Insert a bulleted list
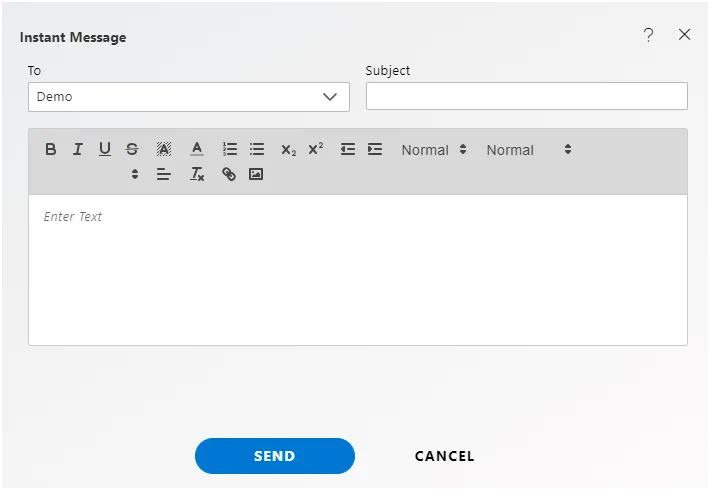 257,149
